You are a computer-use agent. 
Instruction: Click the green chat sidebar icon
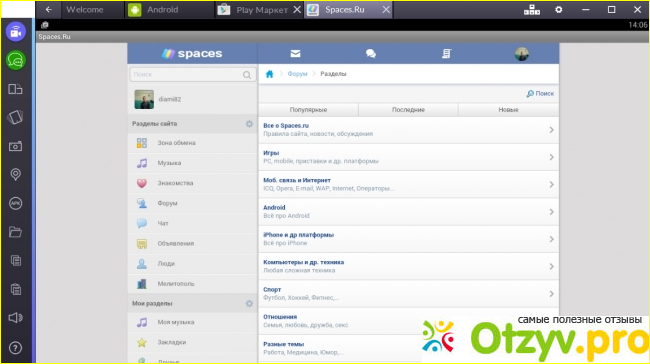pyautogui.click(x=16, y=61)
